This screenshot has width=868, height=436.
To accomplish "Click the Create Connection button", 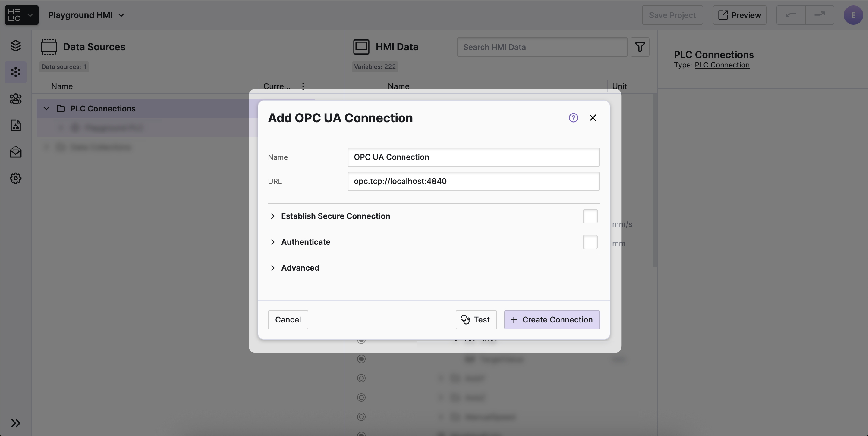I will tap(552, 319).
